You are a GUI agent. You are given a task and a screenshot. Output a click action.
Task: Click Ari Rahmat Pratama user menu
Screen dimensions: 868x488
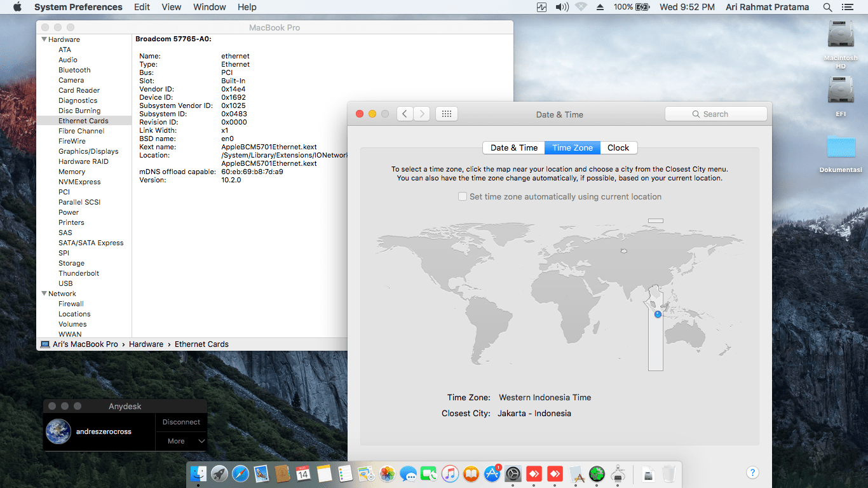[768, 7]
